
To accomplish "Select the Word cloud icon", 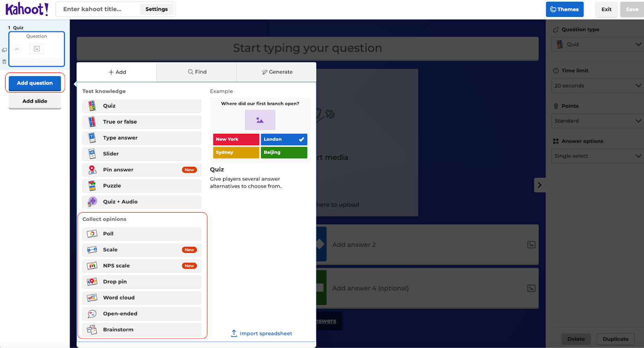I will click(x=92, y=298).
